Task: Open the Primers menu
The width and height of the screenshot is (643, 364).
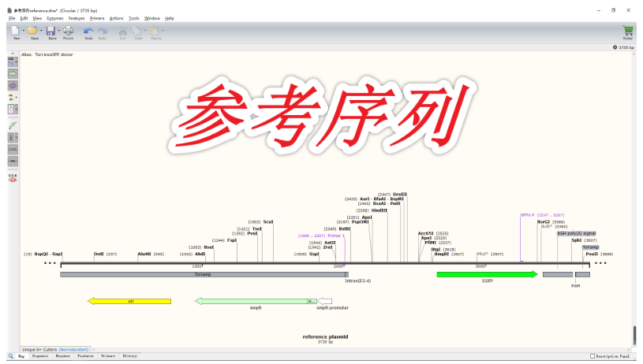Action: tap(97, 18)
